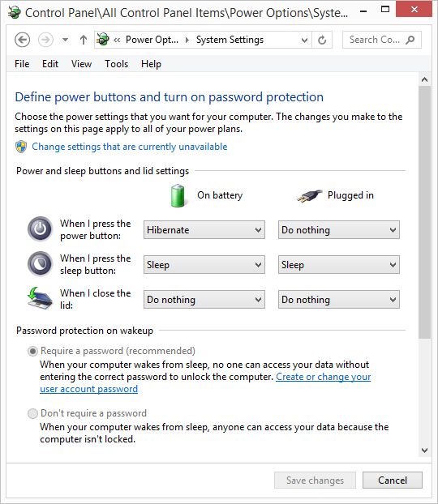Click the vertical scrollbar thumb
438x504 pixels.
424,212
